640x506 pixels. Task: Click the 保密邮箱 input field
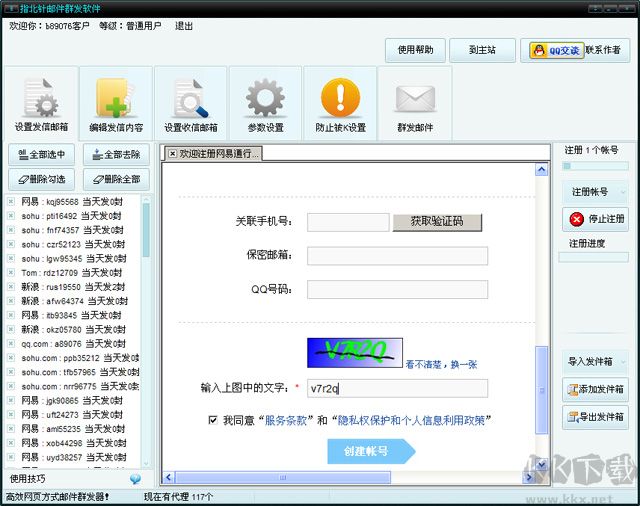(397, 256)
